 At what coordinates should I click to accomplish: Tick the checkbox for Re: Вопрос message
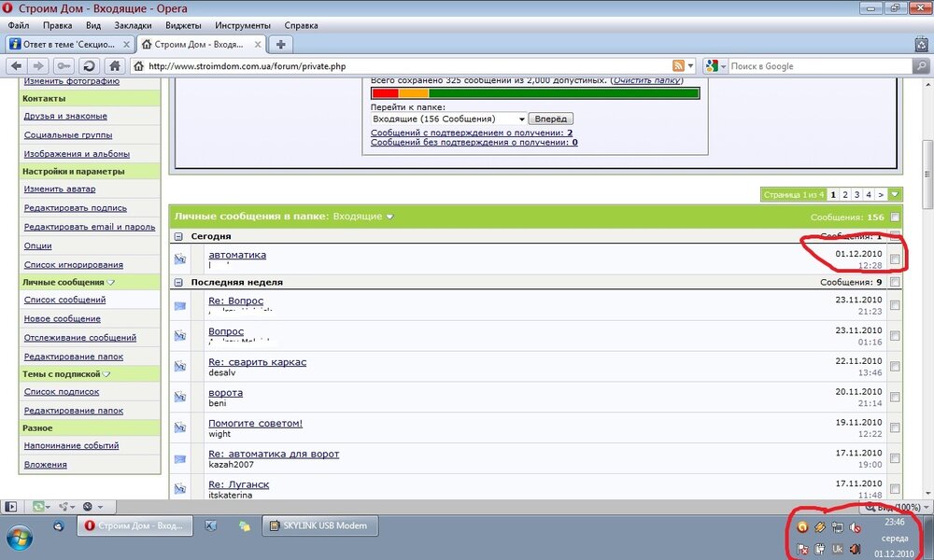895,305
